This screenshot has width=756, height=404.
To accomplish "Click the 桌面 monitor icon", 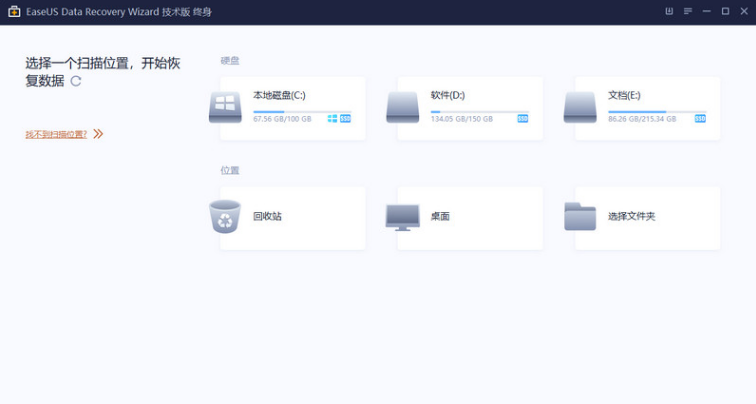I will [403, 217].
